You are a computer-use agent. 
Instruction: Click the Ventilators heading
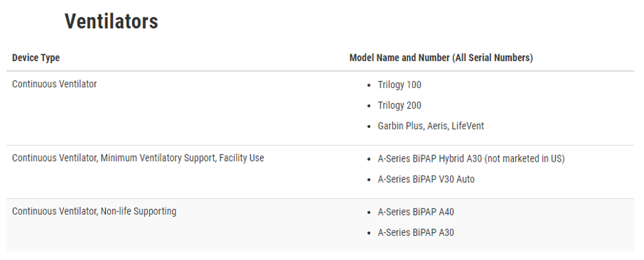click(x=111, y=21)
